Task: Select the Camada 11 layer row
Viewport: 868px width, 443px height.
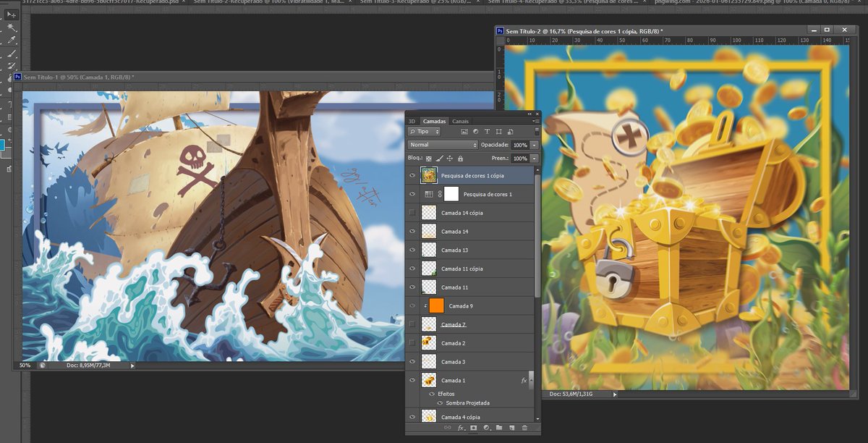Action: tap(470, 287)
